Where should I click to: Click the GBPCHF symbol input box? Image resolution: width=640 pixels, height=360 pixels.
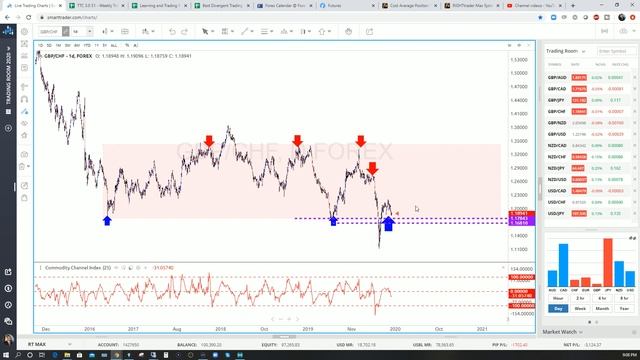50,31
